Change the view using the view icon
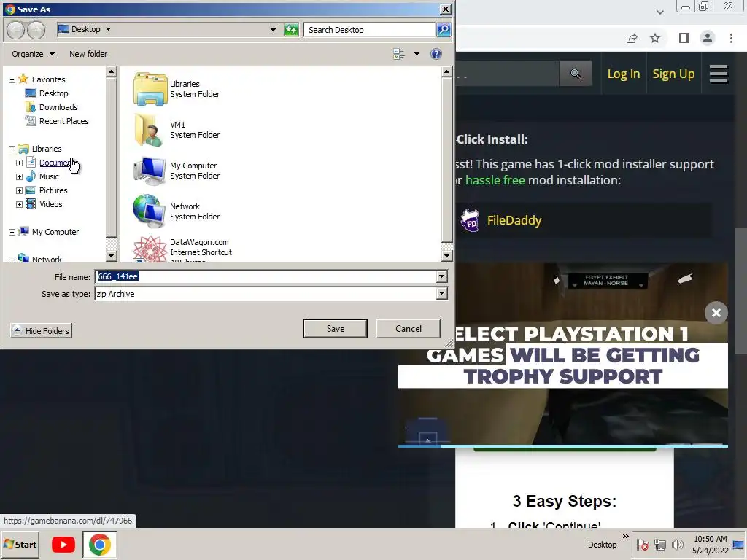The image size is (747, 560). pos(399,54)
